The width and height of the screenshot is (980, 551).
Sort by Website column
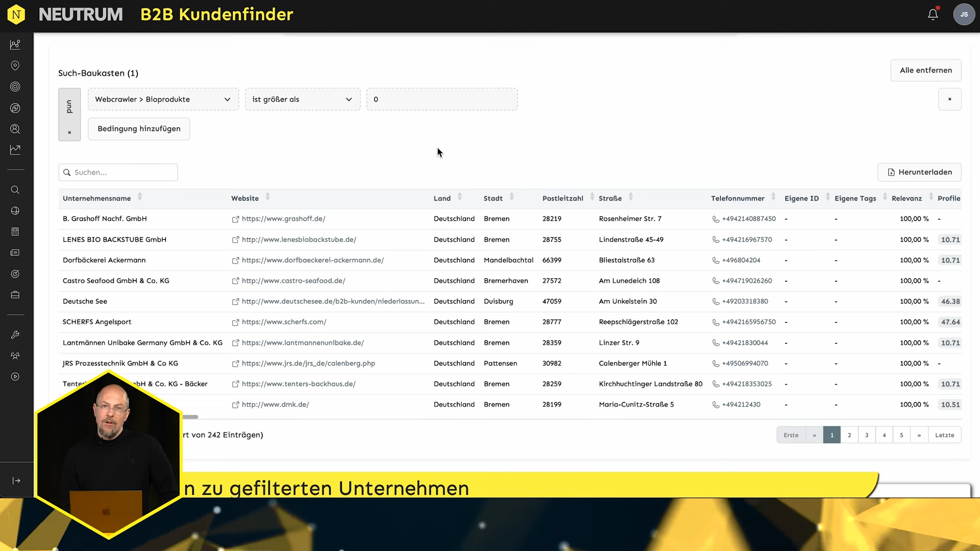267,197
